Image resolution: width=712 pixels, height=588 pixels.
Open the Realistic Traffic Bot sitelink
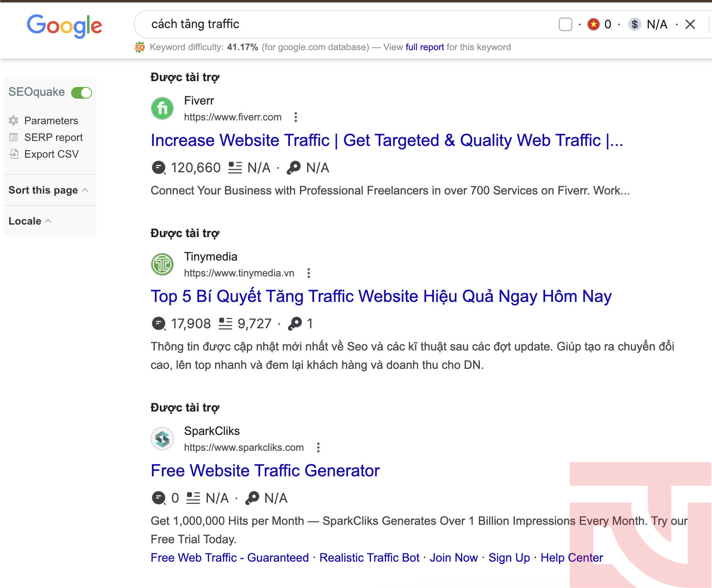[x=369, y=557]
